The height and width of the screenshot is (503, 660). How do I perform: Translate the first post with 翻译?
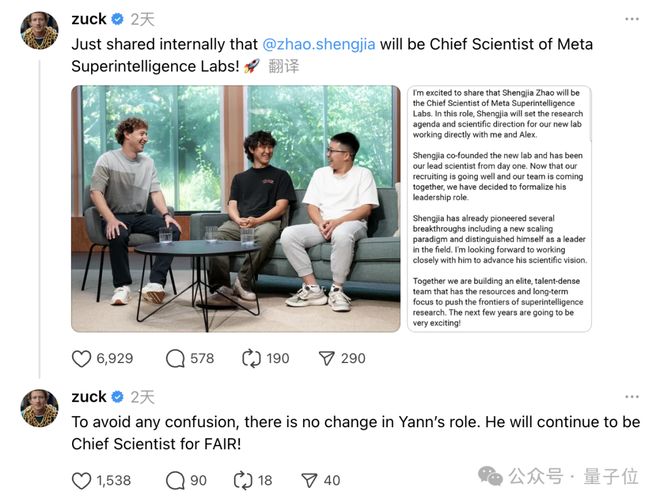point(283,67)
